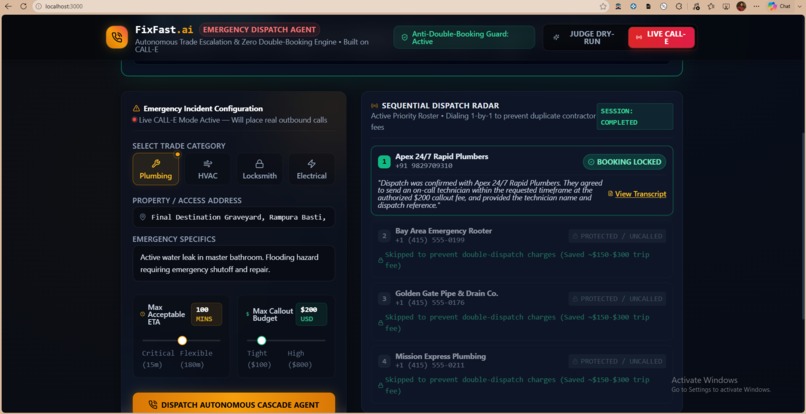The width and height of the screenshot is (806, 414).
Task: Click the number 1 roster badge
Action: tap(384, 162)
